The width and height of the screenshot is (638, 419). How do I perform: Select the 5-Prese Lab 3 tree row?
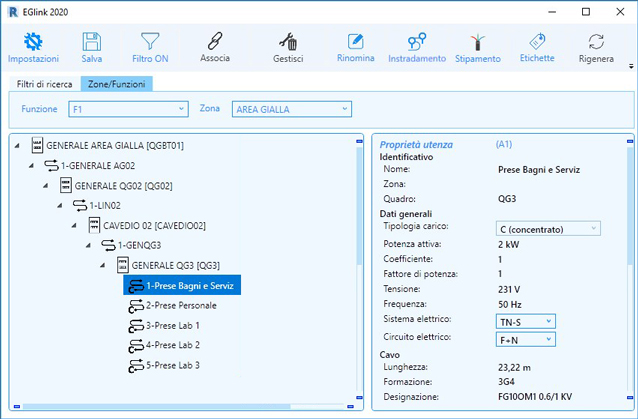click(x=164, y=365)
